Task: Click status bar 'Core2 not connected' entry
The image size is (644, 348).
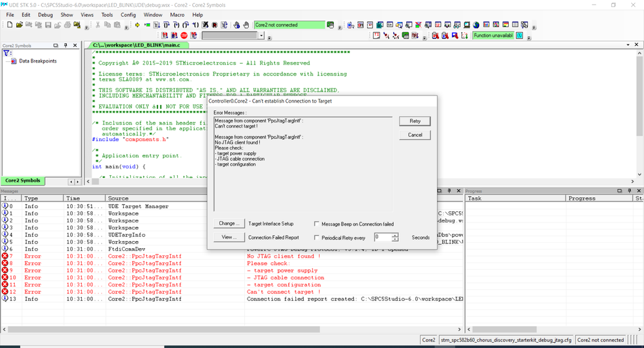Action: (x=600, y=340)
